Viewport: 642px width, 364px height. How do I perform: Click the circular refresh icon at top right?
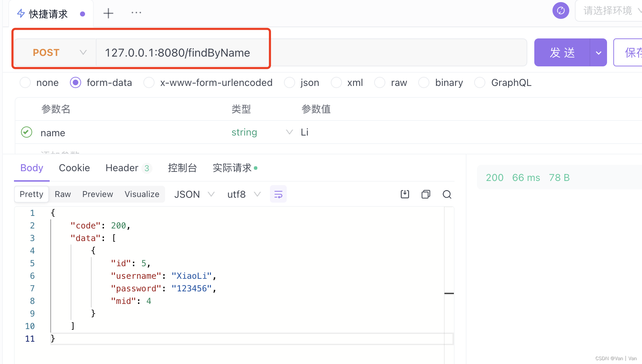point(561,10)
